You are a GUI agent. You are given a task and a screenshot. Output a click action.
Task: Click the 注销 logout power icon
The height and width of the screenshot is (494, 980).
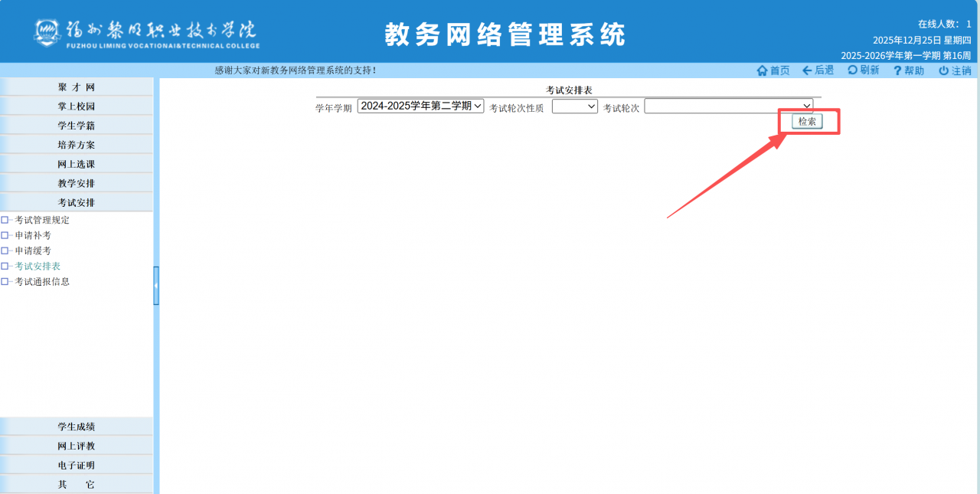point(943,70)
